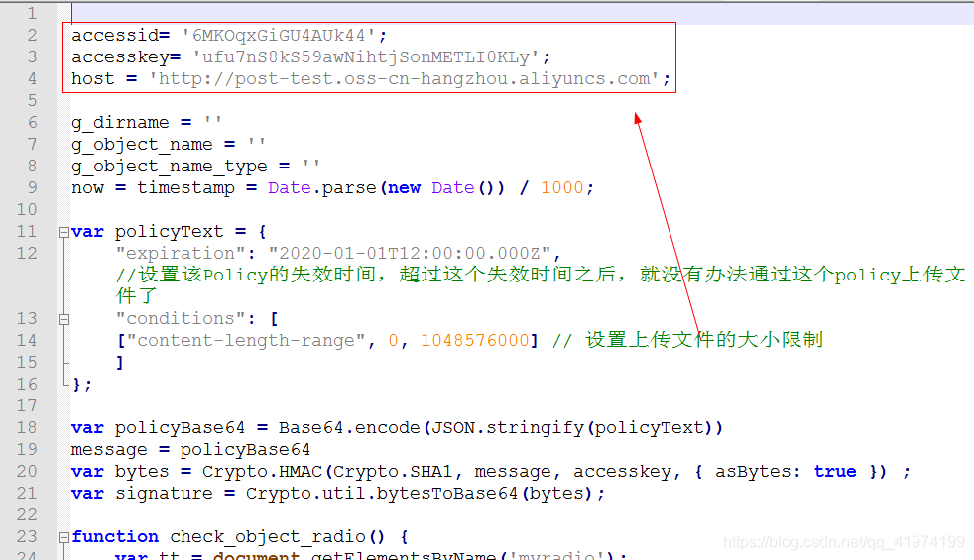
Task: Click the "conditions" key
Action: 181,318
